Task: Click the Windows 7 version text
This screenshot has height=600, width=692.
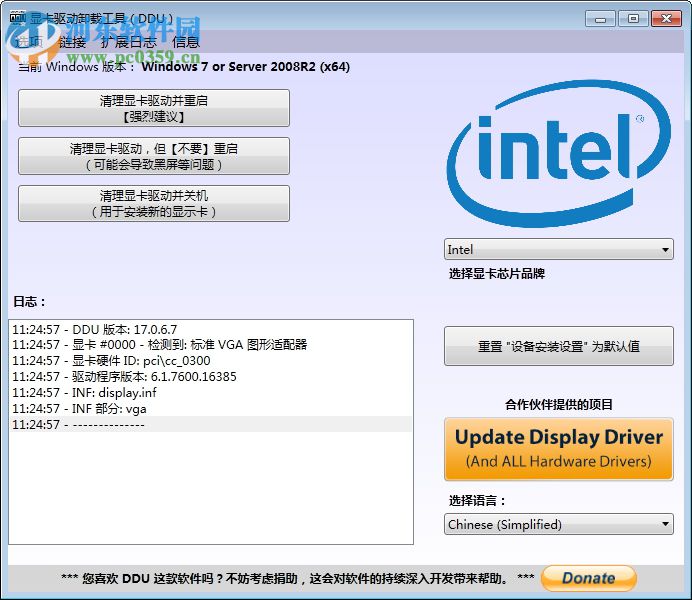Action: click(245, 67)
